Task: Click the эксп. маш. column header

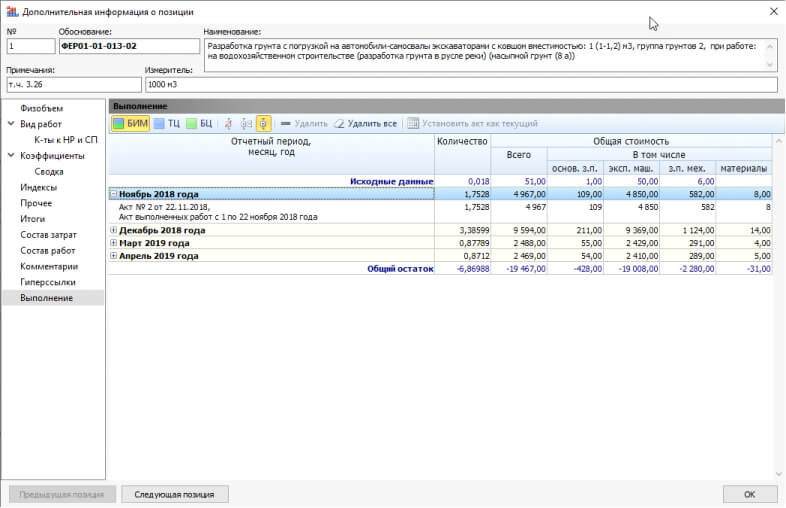Action: tap(631, 168)
